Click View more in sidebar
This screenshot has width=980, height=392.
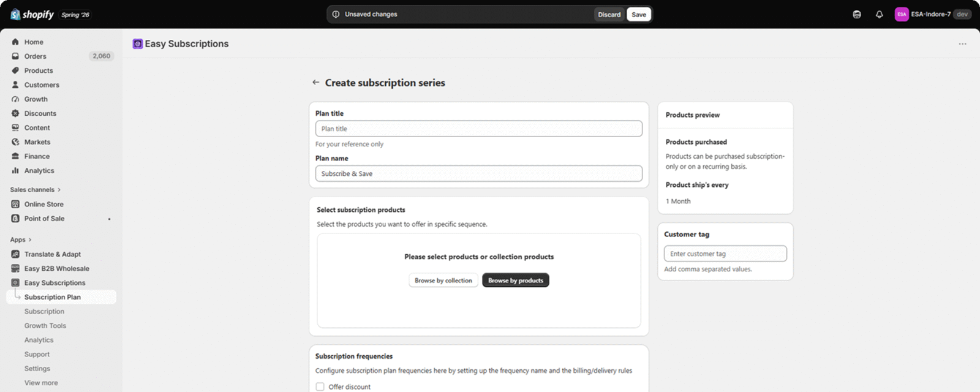(x=41, y=383)
